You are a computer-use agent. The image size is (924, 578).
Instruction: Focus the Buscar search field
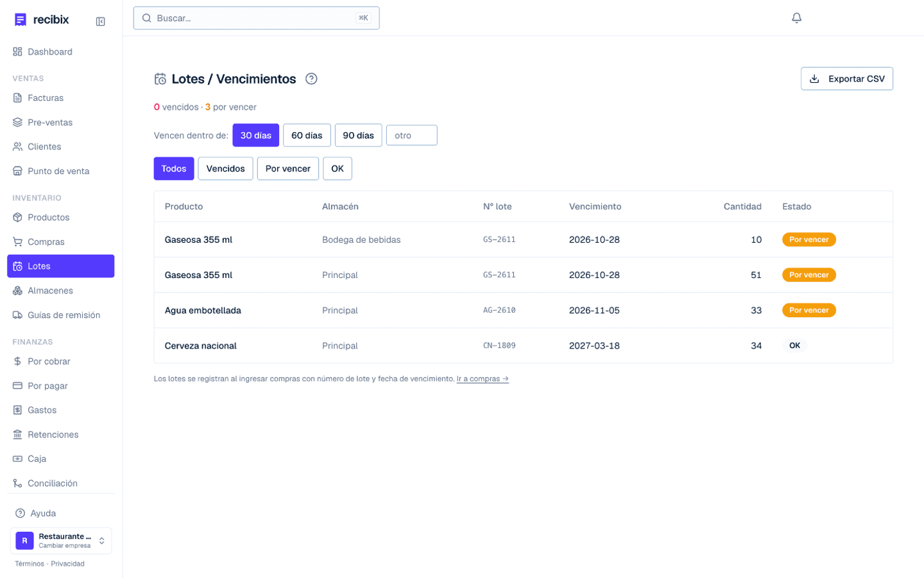(x=256, y=18)
